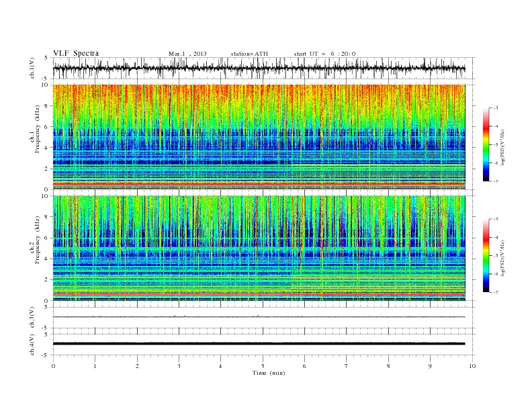Click the time axis tick label "10"
The image size is (532, 411).
472,366
